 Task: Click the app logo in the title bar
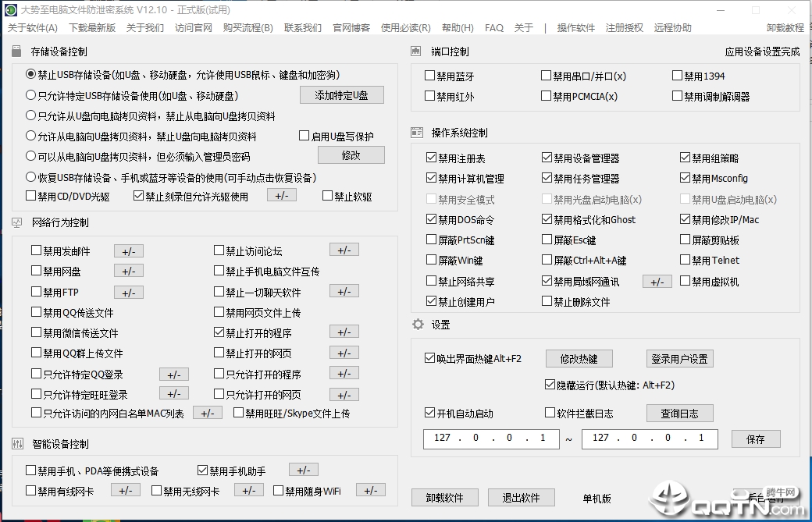pos(10,10)
